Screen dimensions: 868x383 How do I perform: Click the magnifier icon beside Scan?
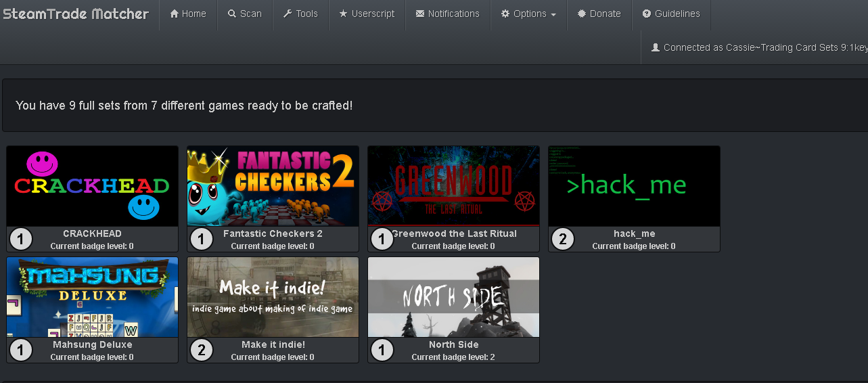[232, 14]
